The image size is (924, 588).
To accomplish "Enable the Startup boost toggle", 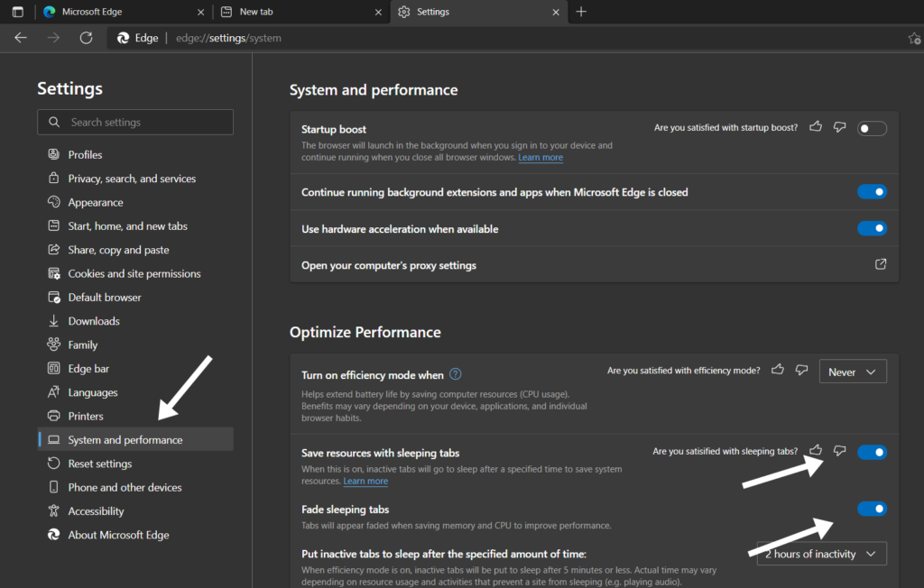I will click(872, 128).
